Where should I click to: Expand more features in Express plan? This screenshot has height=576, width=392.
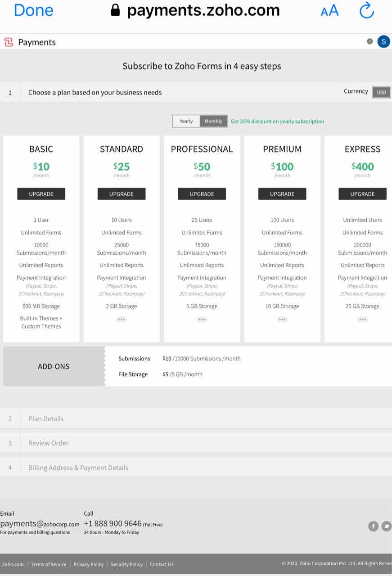[362, 319]
